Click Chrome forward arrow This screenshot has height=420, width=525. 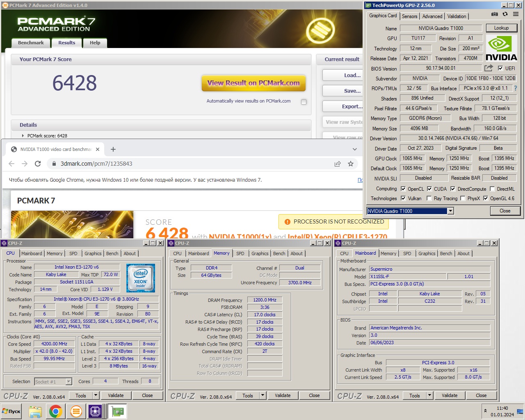point(25,164)
